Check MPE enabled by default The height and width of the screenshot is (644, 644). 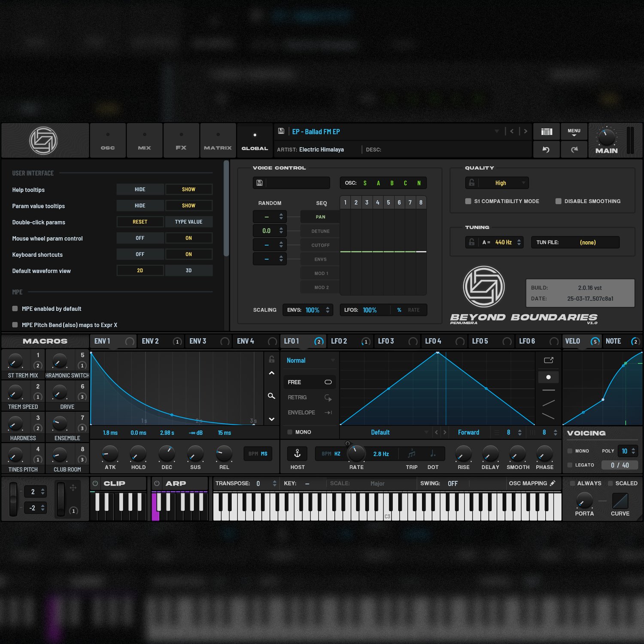tap(15, 309)
